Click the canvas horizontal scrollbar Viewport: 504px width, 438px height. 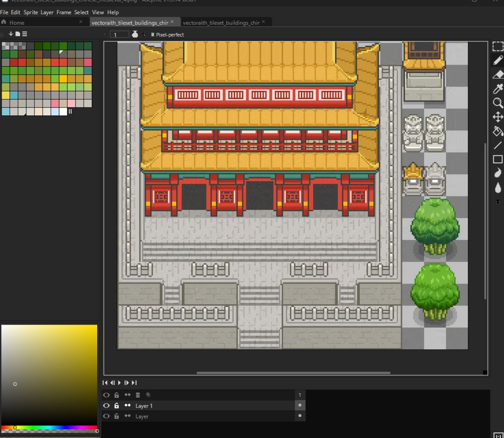[293, 373]
